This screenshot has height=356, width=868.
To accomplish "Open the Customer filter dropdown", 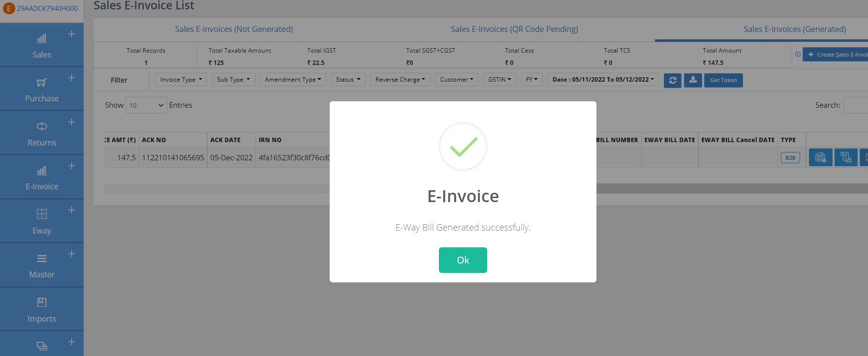I will (456, 80).
